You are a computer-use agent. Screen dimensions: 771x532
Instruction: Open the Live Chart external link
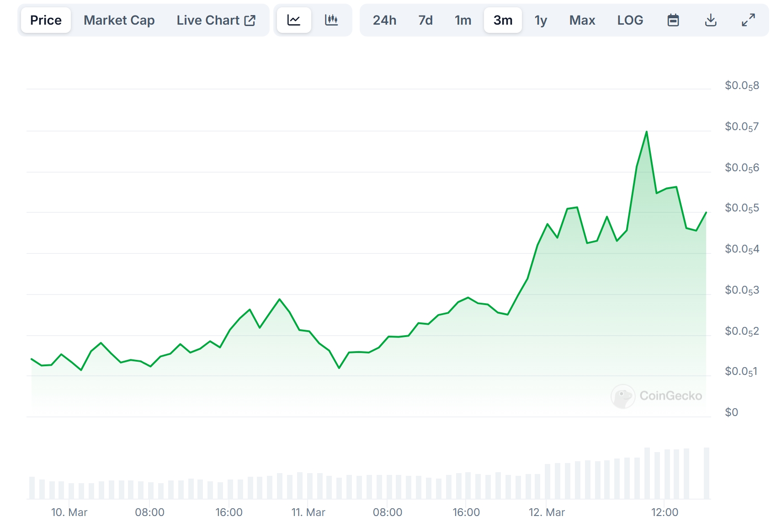point(216,20)
